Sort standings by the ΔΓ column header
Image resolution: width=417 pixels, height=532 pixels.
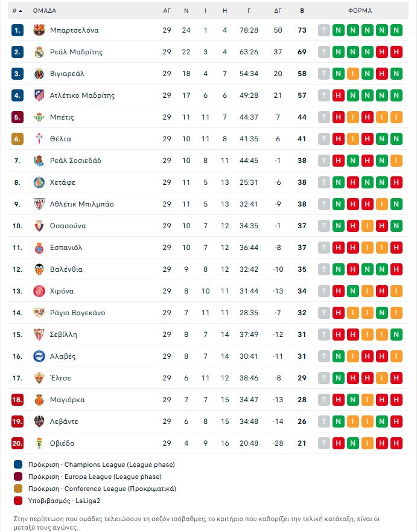coord(278,10)
